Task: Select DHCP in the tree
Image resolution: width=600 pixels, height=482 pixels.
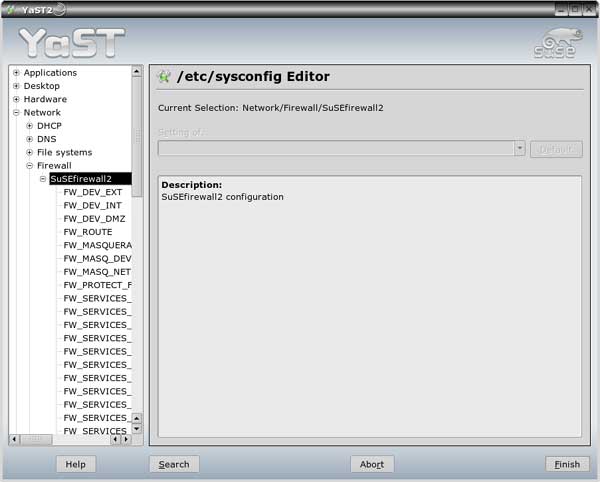Action: 49,126
